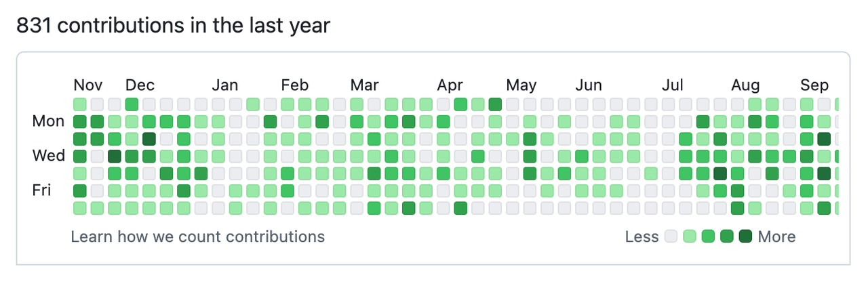This screenshot has height=286, width=868.
Task: Click the Sep month label
Action: 814,85
